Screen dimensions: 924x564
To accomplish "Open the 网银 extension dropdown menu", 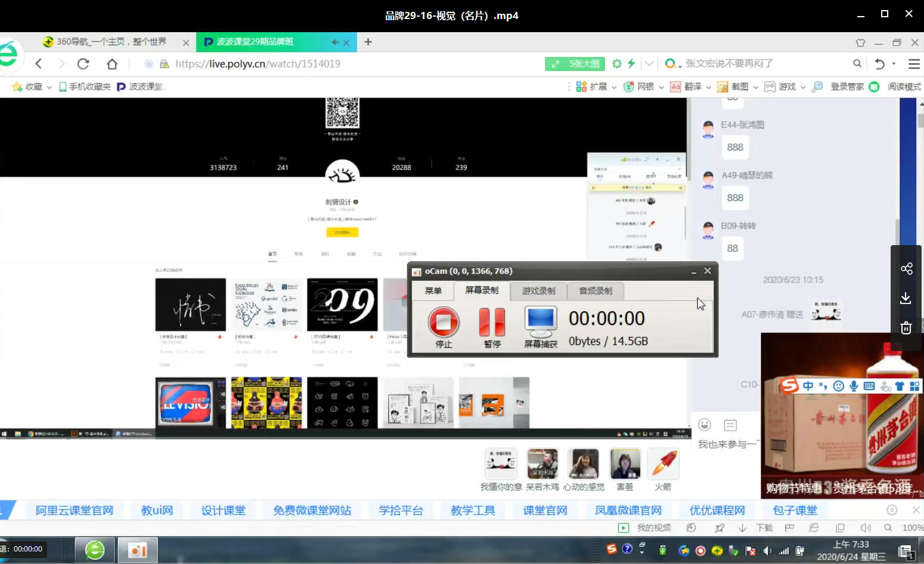I will tap(655, 86).
